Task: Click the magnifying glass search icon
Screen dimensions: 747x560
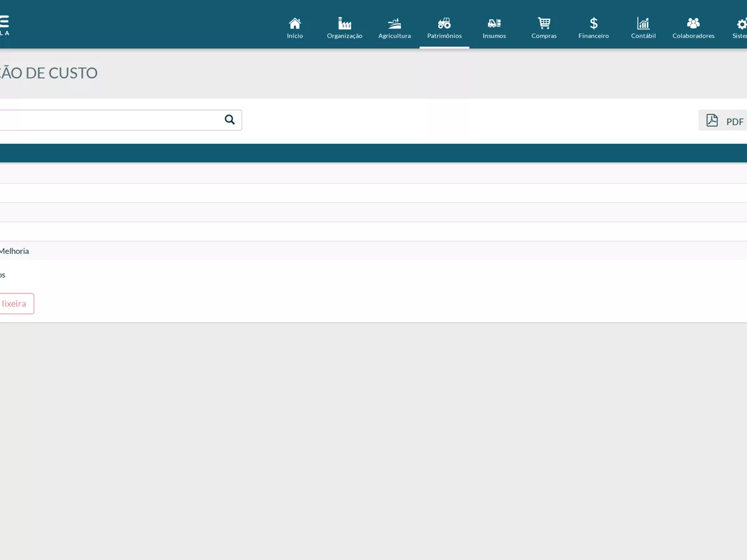Action: pos(230,119)
